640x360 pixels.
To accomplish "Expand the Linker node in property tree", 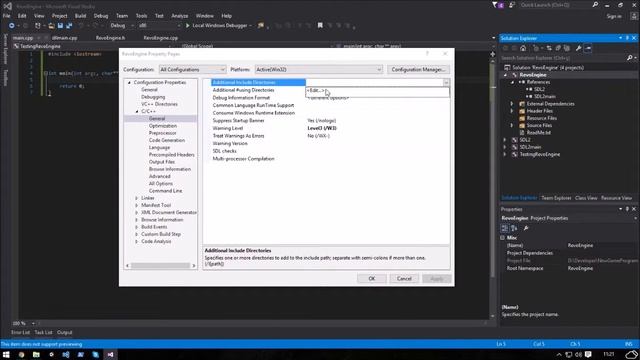I will click(x=136, y=198).
